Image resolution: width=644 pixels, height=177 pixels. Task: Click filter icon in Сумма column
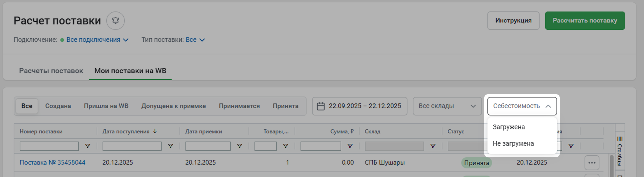coord(350,146)
